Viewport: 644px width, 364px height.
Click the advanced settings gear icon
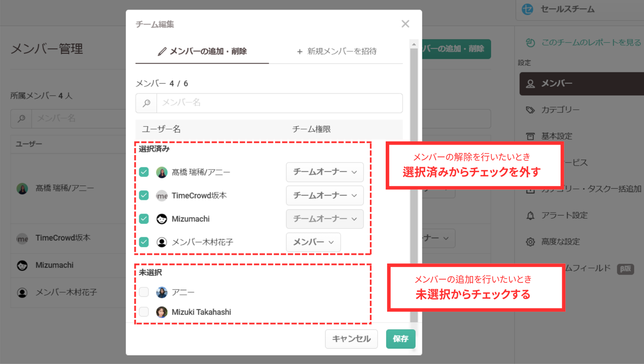(x=530, y=242)
